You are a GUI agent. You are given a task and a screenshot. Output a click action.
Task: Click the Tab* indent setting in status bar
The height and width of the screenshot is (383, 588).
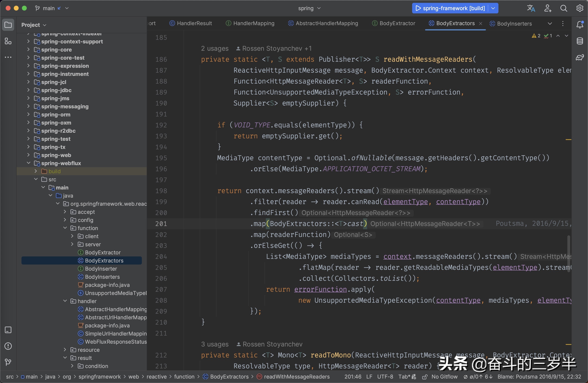407,377
